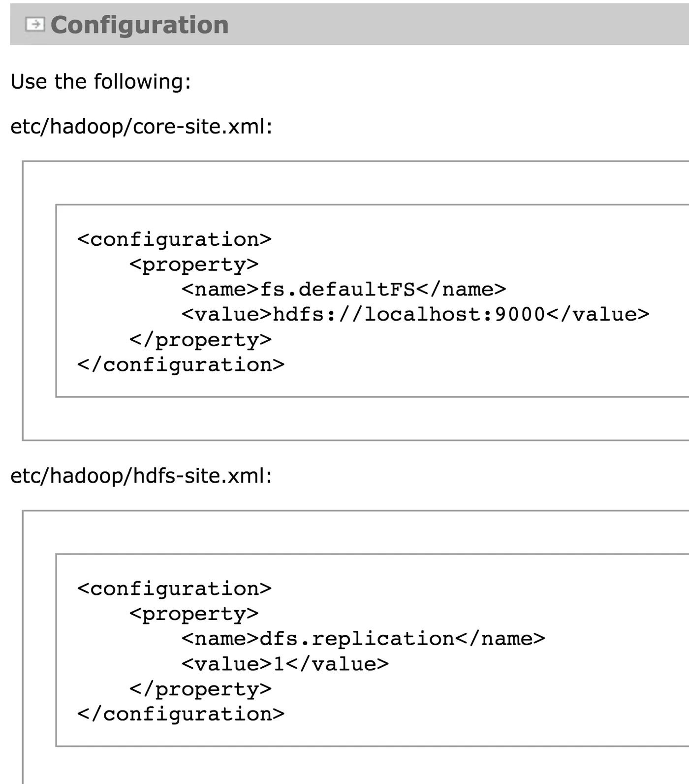The width and height of the screenshot is (689, 784).
Task: Click closing property tag in hdfs-site block
Action: click(200, 689)
